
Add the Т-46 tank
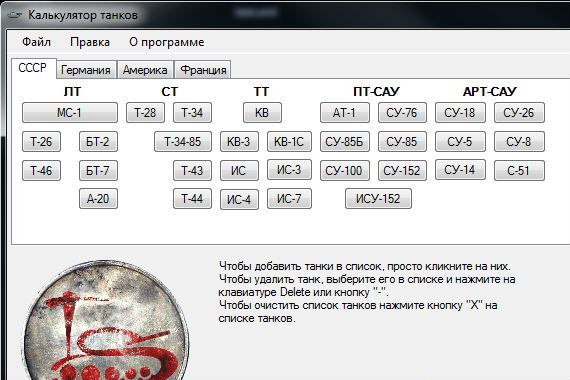[x=41, y=171]
